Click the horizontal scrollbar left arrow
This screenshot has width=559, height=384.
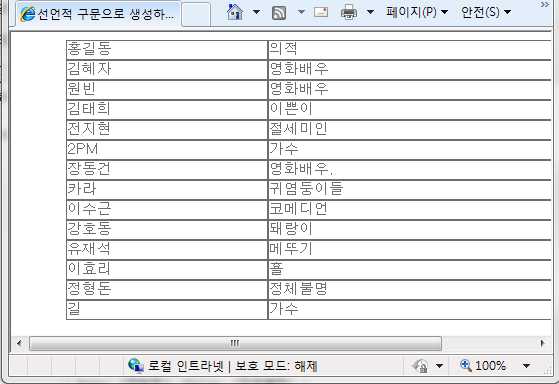(19, 343)
